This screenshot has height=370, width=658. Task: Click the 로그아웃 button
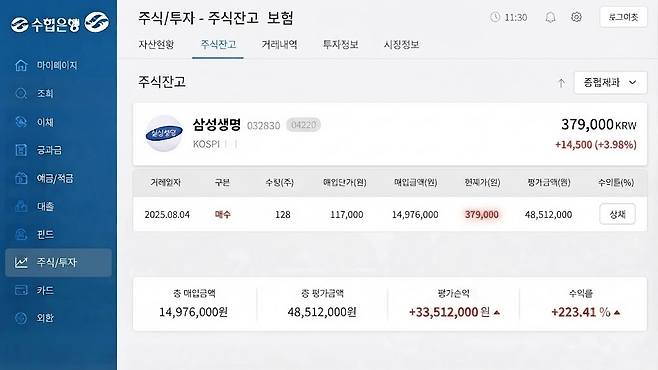[623, 17]
